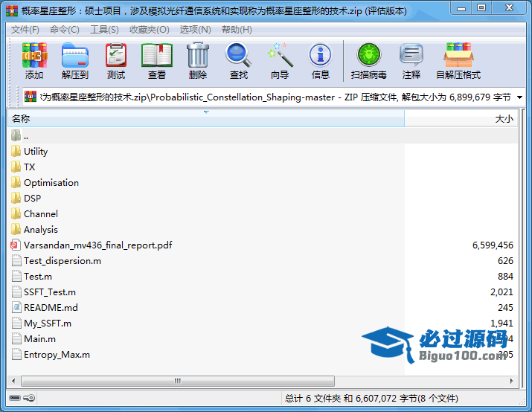This screenshot has width=532, height=412.
Task: Select the TX folder icon
Action: (16, 167)
